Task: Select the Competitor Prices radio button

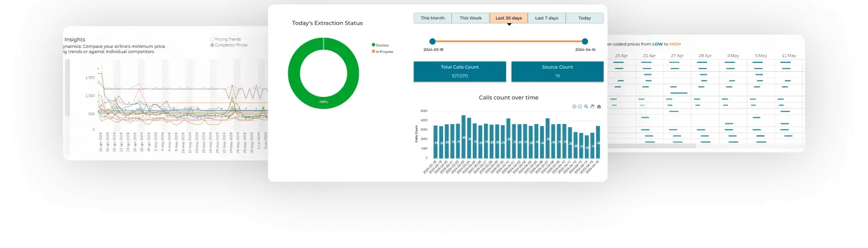Action: click(x=211, y=45)
